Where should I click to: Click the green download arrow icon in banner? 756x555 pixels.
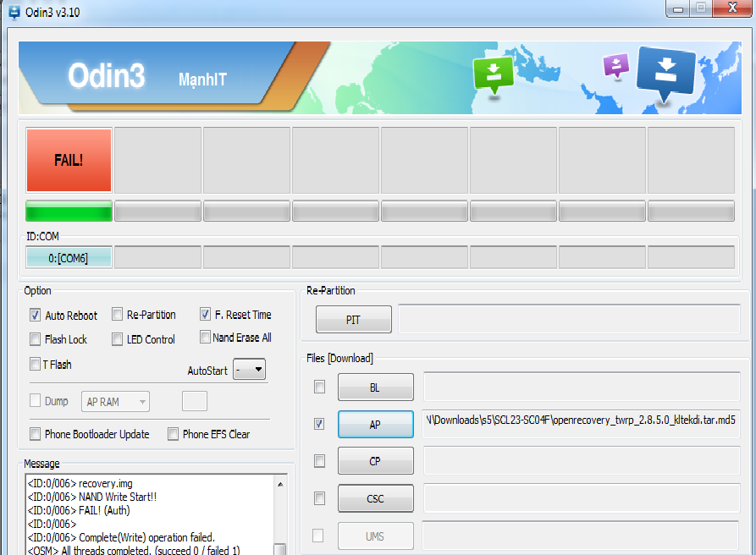(494, 75)
